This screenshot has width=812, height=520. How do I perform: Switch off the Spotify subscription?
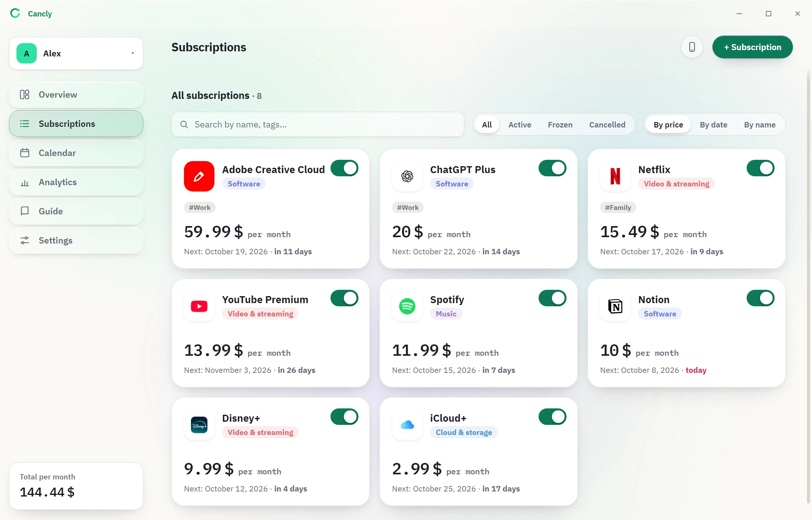pos(552,298)
